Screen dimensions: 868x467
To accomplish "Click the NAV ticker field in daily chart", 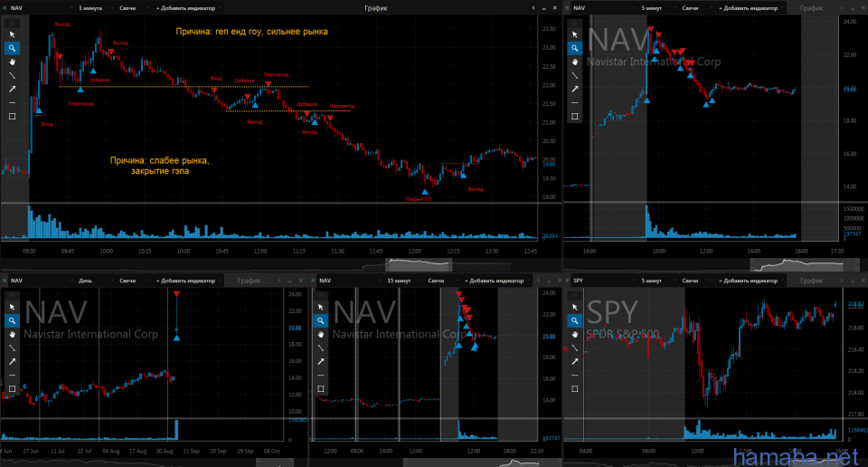I will (27, 281).
